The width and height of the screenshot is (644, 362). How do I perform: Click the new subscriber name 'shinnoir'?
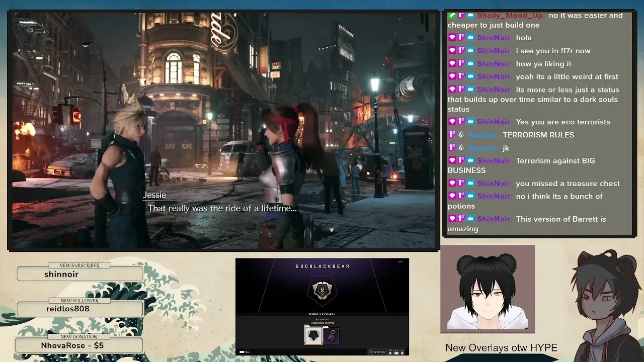tap(61, 274)
